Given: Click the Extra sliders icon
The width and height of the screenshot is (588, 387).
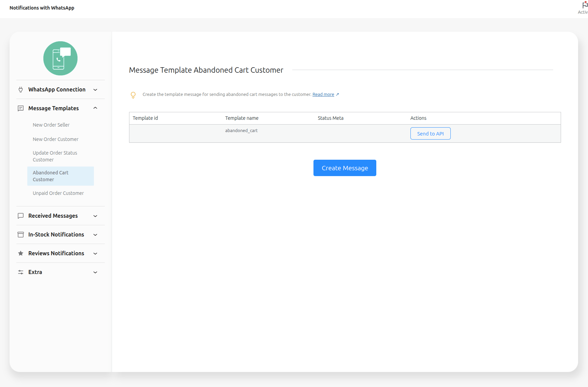Looking at the screenshot, I should pyautogui.click(x=21, y=272).
